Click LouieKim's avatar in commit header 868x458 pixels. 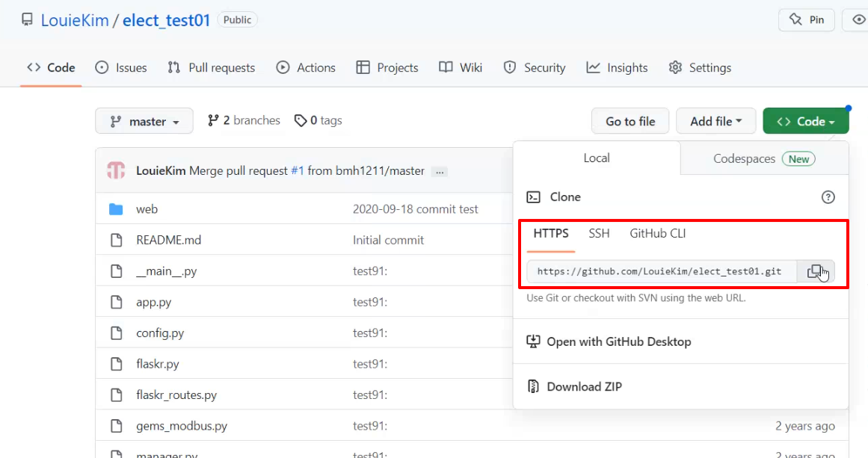coord(116,170)
